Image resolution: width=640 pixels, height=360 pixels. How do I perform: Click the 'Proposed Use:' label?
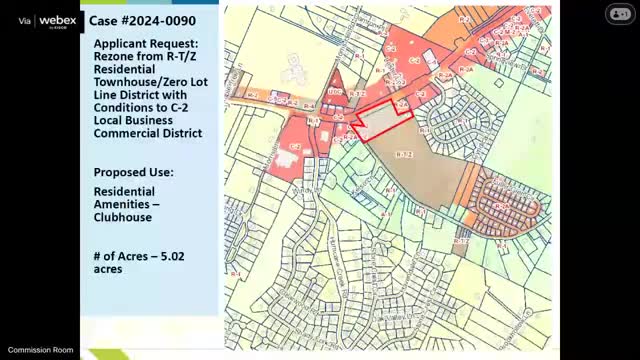[x=133, y=172]
